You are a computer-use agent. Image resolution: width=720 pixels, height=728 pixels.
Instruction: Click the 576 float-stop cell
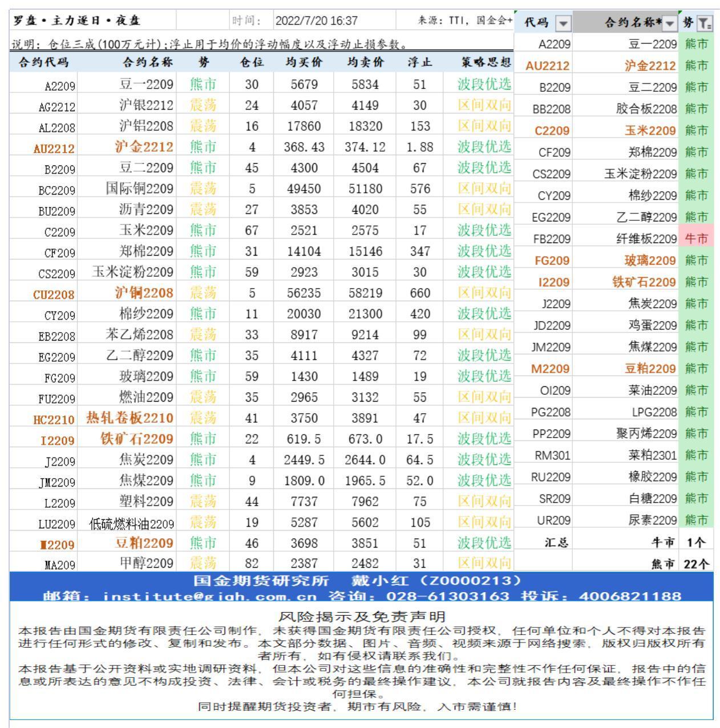420,189
